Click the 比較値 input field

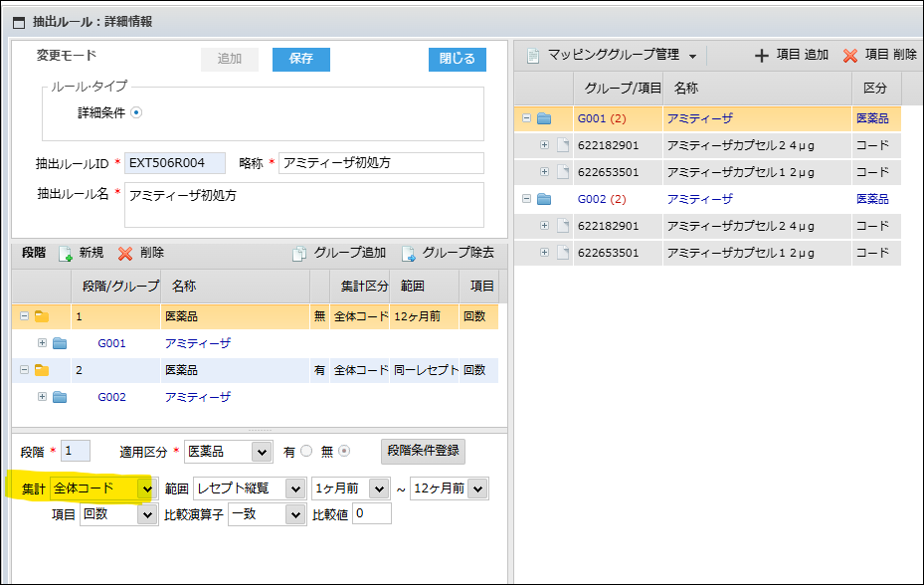[x=372, y=513]
